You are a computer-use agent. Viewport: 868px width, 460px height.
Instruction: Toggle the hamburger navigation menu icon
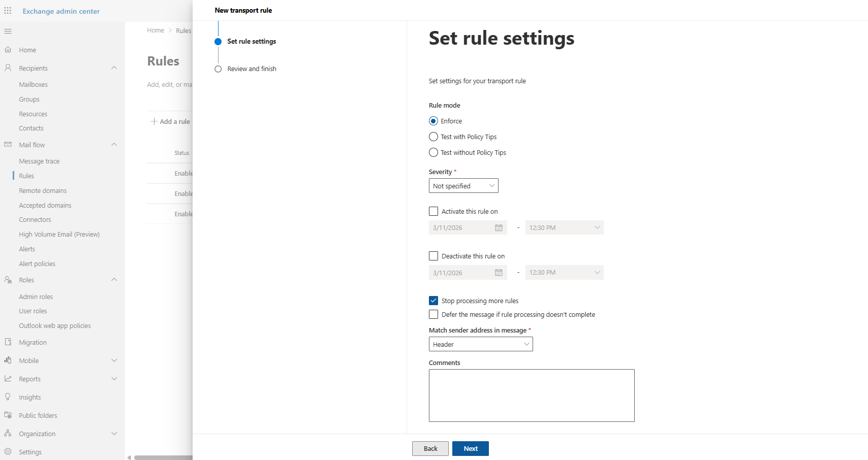(8, 31)
